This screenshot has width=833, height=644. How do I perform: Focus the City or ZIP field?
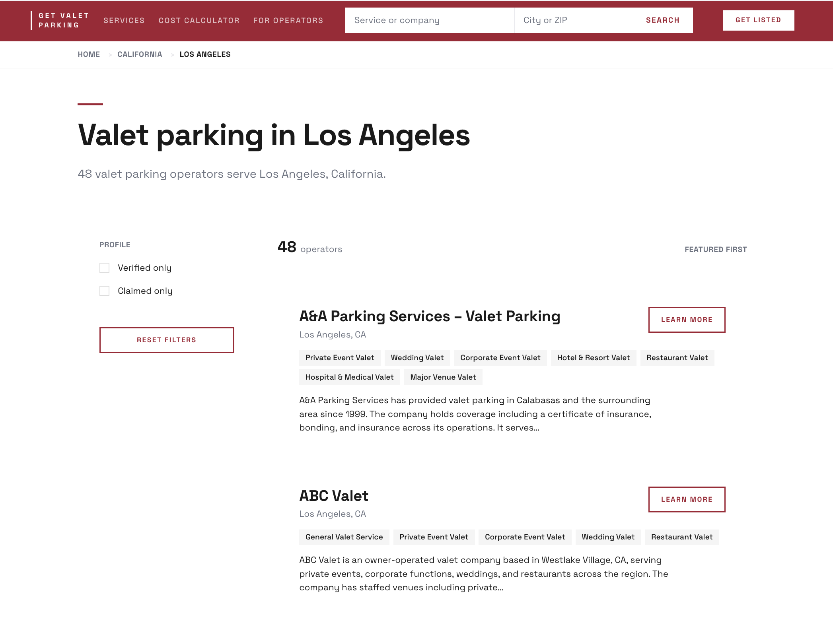tap(574, 20)
